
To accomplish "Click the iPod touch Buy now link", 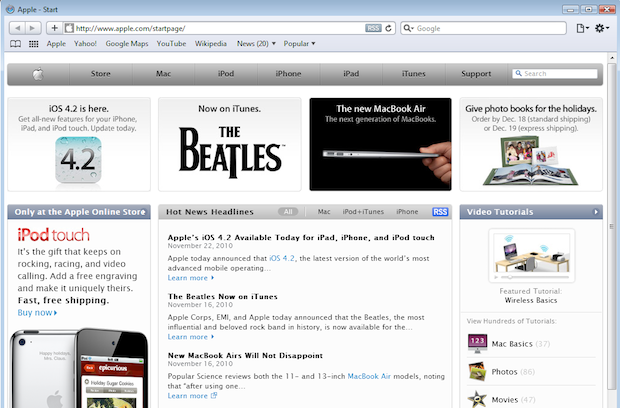I will click(x=37, y=313).
